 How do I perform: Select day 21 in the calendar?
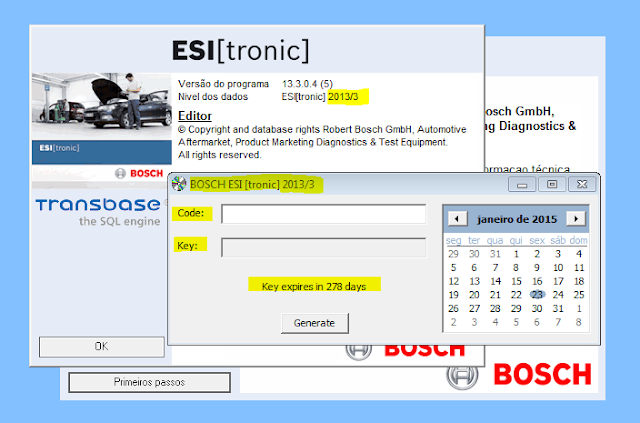(496, 294)
